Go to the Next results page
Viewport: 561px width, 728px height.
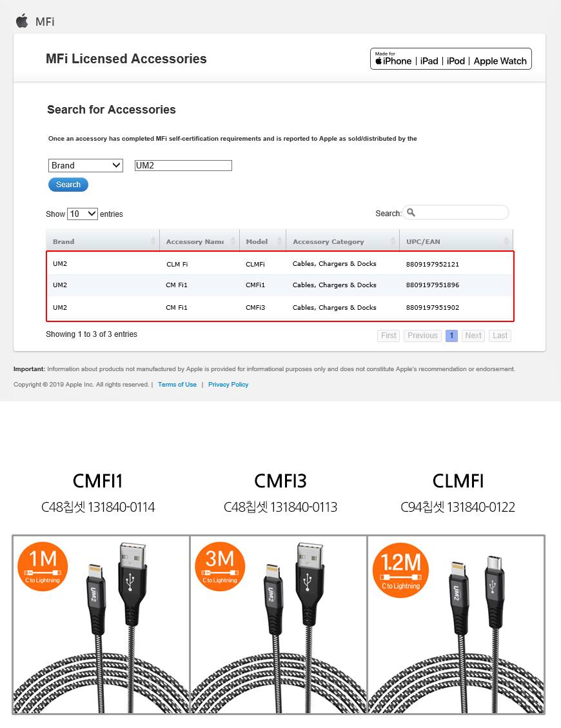473,336
